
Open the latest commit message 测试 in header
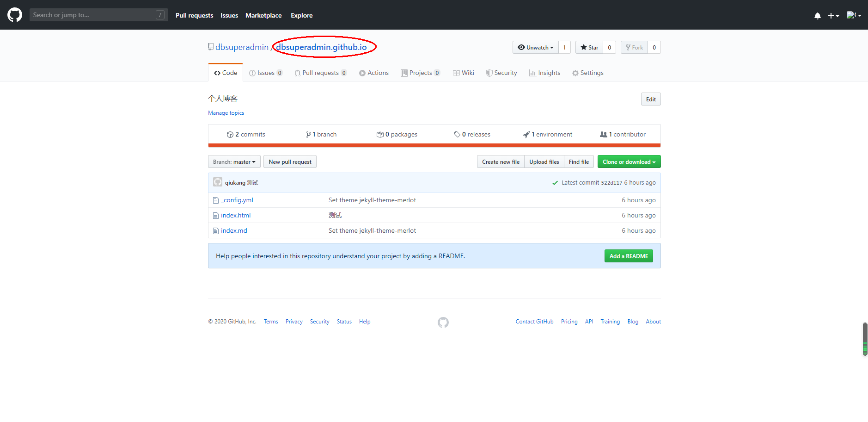pos(253,183)
